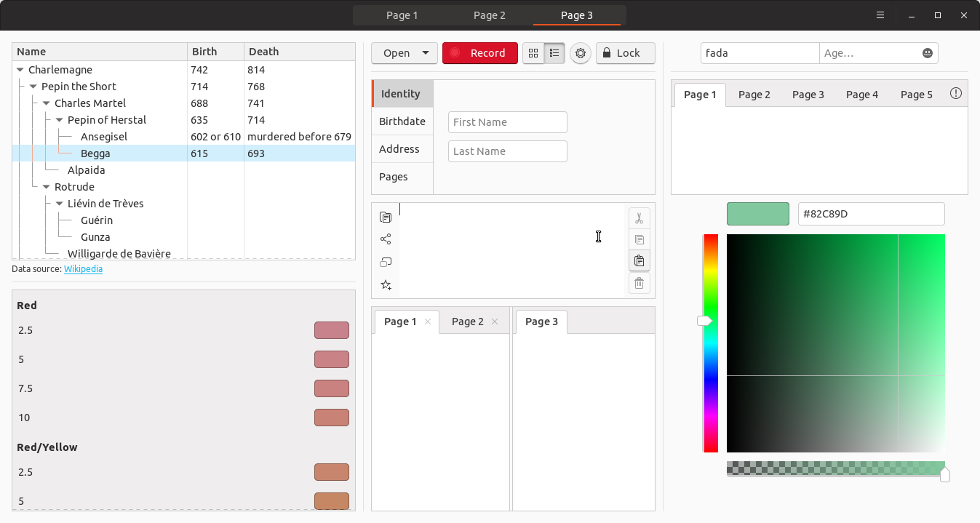980x523 pixels.
Task: Select the Identity sidebar tab
Action: (x=402, y=94)
